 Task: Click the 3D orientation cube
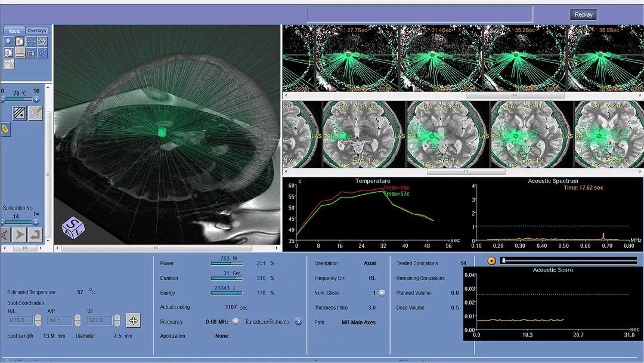point(73,227)
